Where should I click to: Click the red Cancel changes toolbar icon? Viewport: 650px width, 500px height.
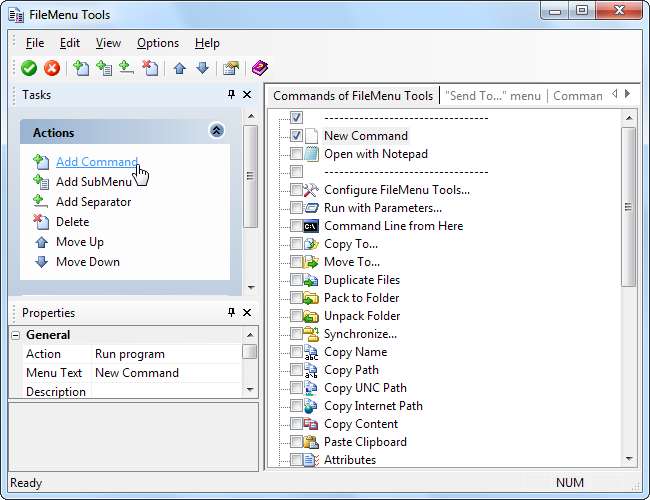coord(51,69)
